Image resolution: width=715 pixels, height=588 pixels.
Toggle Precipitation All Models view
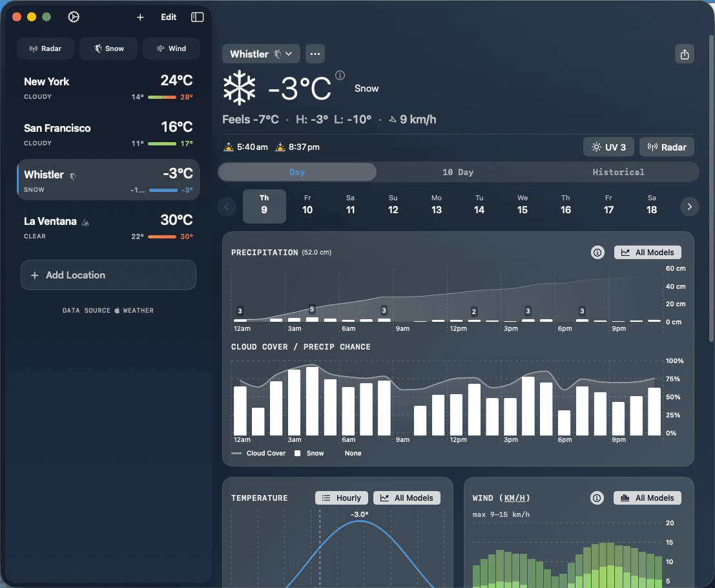click(x=648, y=252)
